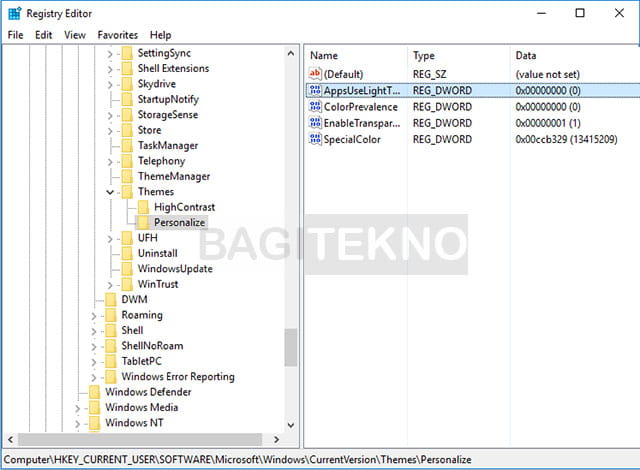Expand the Skydrive key

click(110, 85)
